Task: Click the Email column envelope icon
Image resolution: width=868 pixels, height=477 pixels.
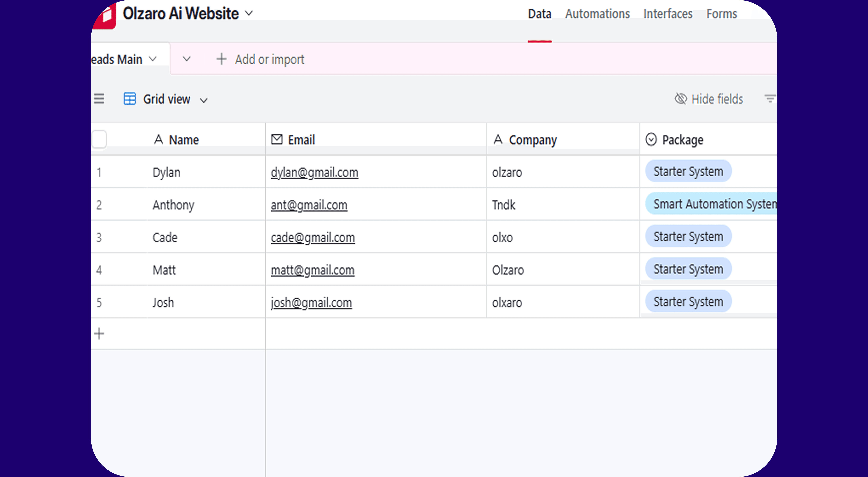Action: [277, 139]
